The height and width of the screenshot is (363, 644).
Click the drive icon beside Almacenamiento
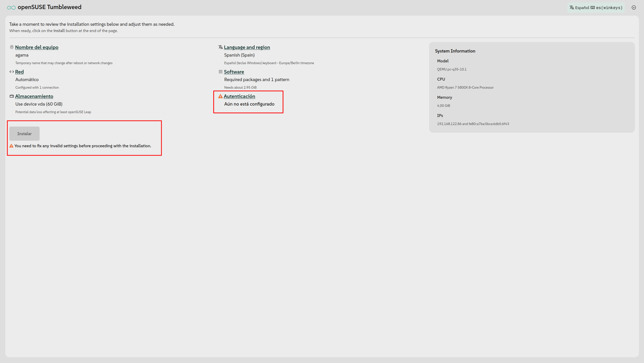12,96
